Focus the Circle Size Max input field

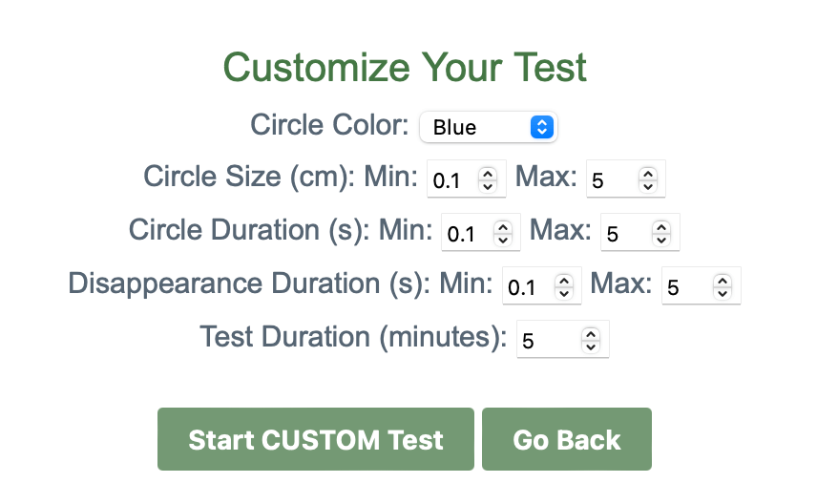(x=611, y=179)
